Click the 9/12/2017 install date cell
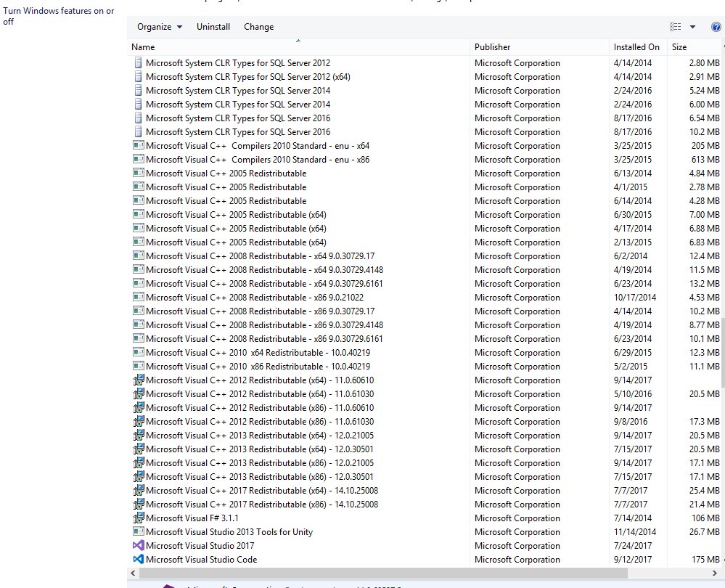725x588 pixels. click(633, 559)
